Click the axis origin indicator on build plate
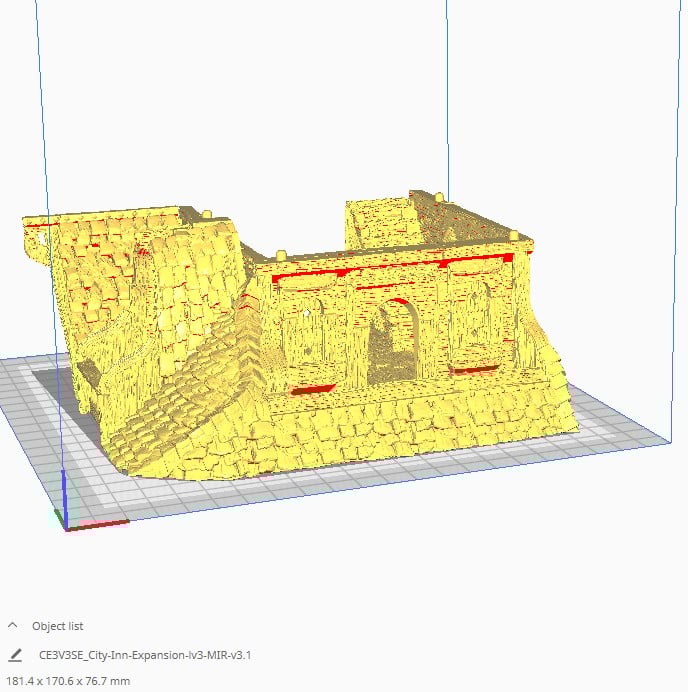The width and height of the screenshot is (688, 692). [64, 525]
